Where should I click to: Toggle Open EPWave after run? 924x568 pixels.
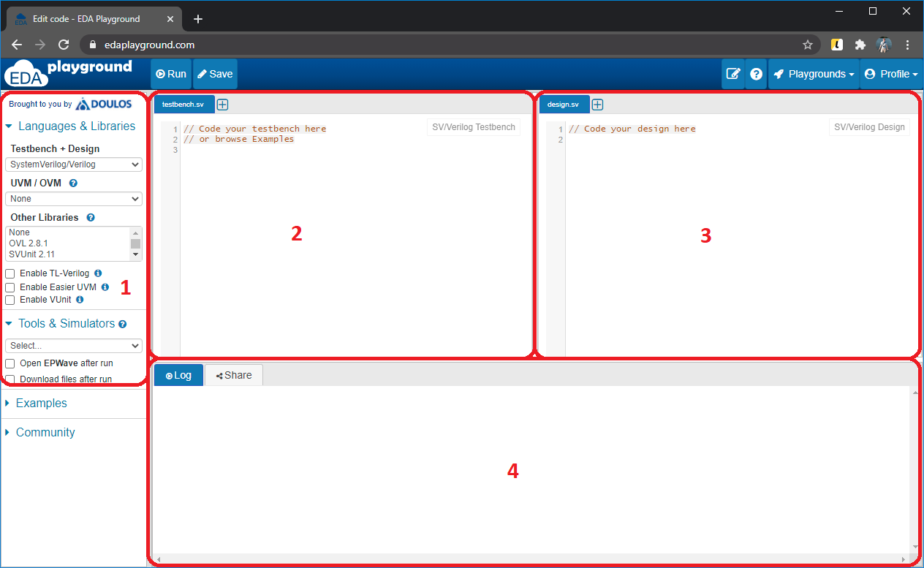click(10, 363)
